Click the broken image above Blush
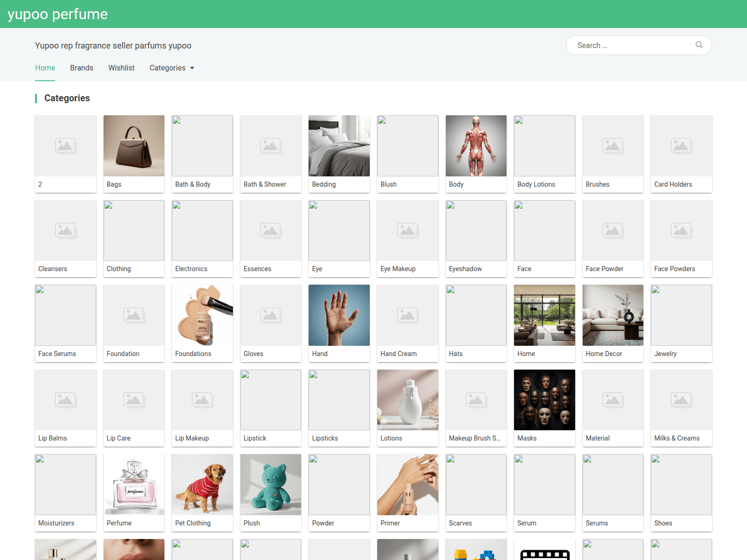The image size is (747, 560). click(408, 146)
